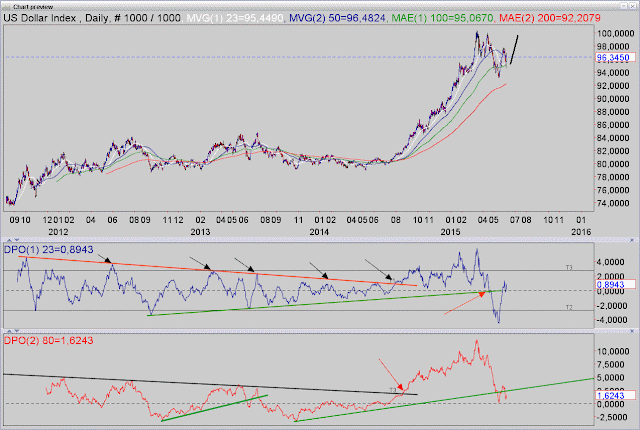The image size is (640, 430).
Task: Select the red descending trendline in the DPO(1) panel
Action: coord(218,271)
